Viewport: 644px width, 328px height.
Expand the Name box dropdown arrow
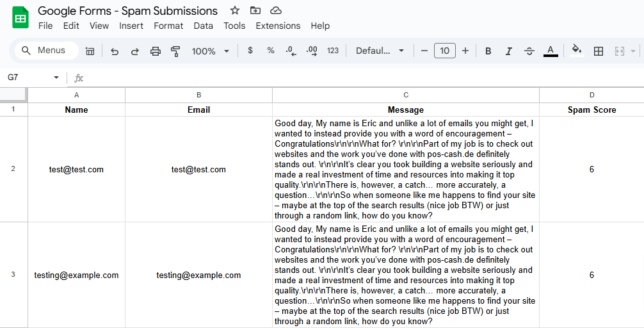(x=56, y=78)
